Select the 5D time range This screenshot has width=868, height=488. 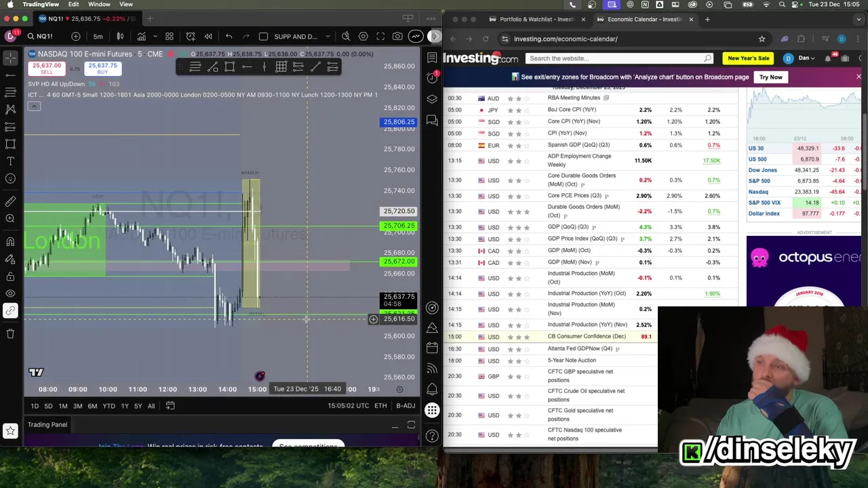[x=48, y=406]
